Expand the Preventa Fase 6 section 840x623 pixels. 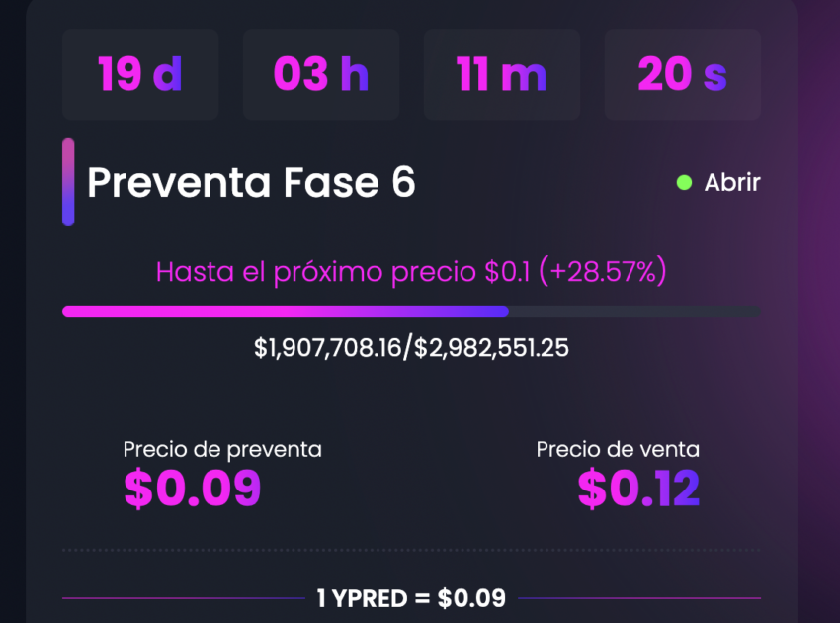251,182
